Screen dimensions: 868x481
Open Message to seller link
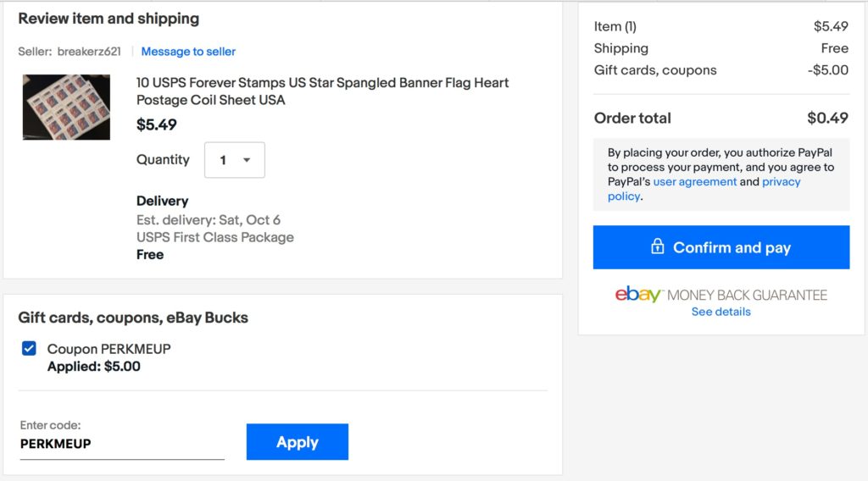(x=188, y=52)
